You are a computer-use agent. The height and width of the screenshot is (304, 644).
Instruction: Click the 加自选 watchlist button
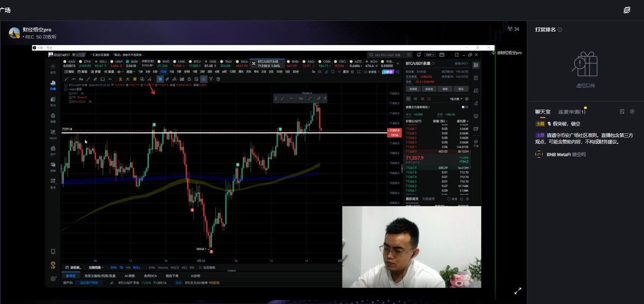(429, 89)
